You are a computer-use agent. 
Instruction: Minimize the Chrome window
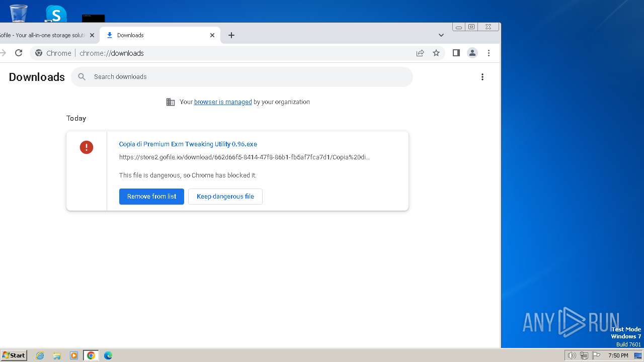click(x=459, y=27)
